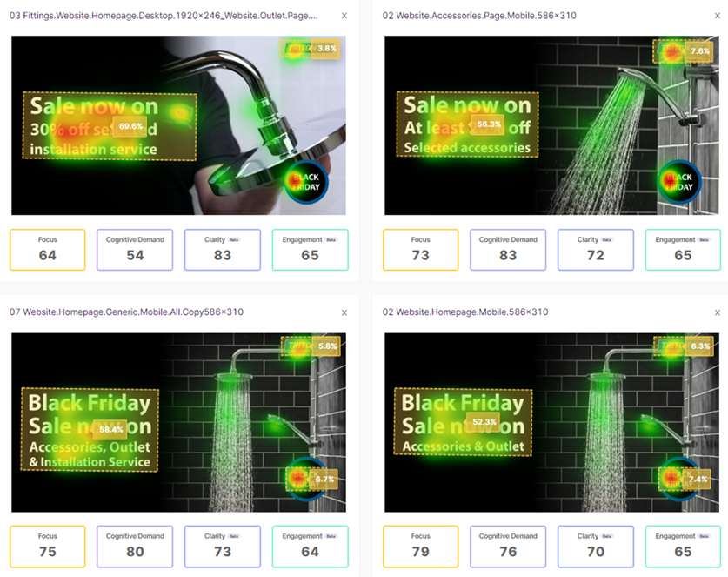
Task: Open the Clarity 70 score box
Action: [x=596, y=547]
